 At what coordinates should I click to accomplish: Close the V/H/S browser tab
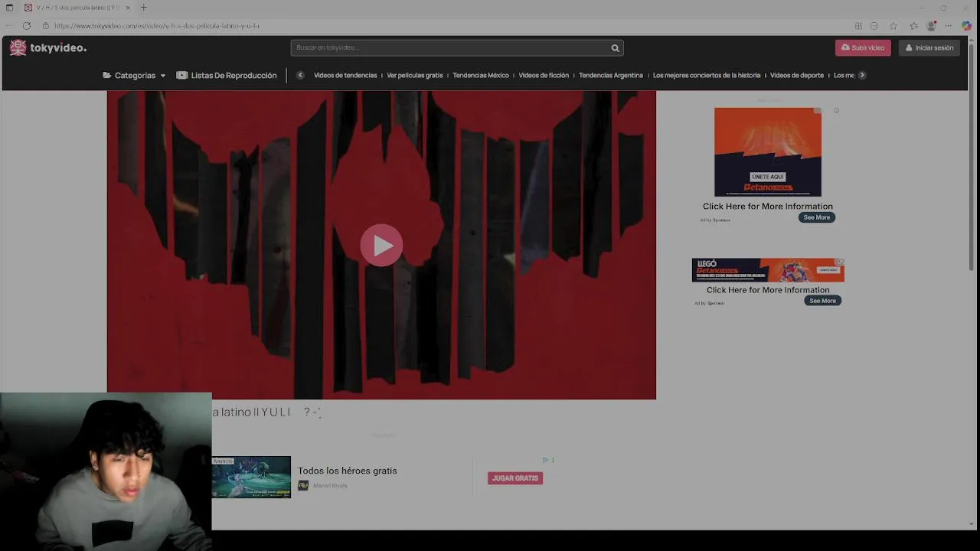tap(128, 8)
